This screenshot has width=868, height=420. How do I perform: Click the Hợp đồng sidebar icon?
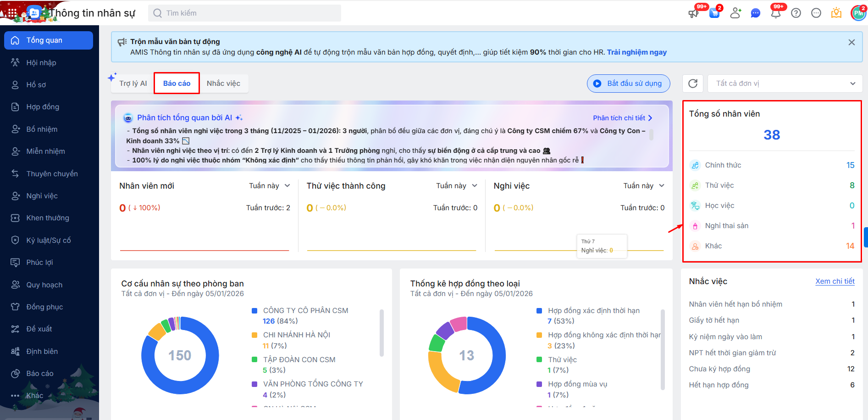point(15,107)
